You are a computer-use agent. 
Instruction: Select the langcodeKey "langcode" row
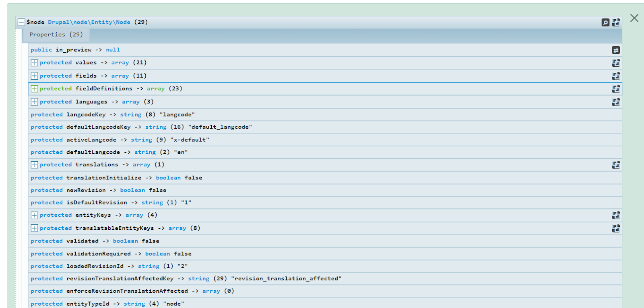pos(325,115)
